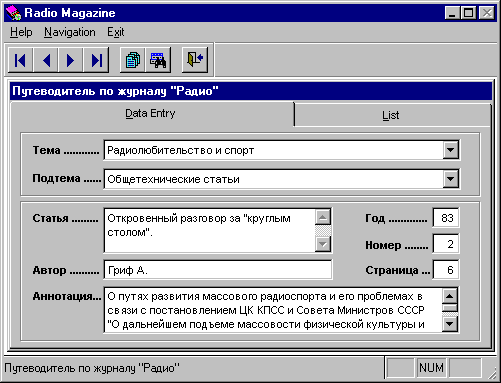Go to the previous record
The width and height of the screenshot is (501, 383).
tap(46, 60)
